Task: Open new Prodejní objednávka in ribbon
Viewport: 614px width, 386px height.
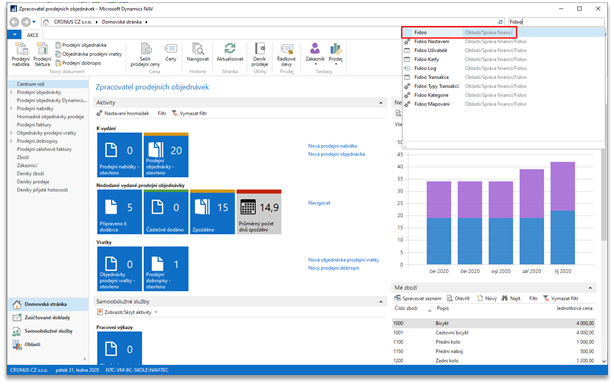Action: click(x=81, y=45)
